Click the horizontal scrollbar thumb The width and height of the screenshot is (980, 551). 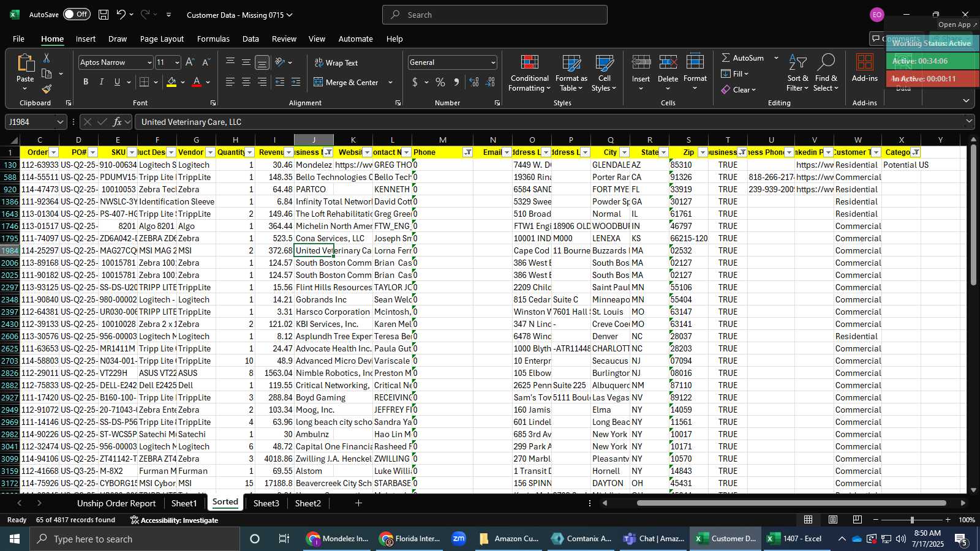coord(791,503)
